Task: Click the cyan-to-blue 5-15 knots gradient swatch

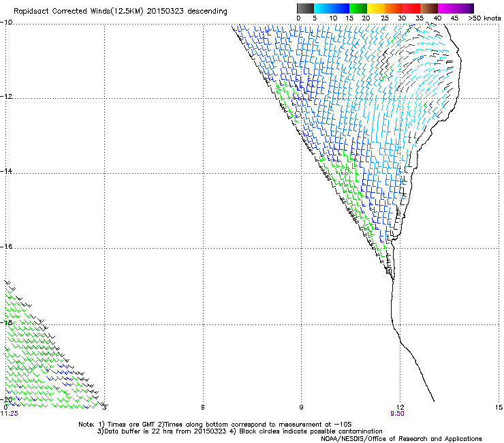Action: (x=332, y=8)
